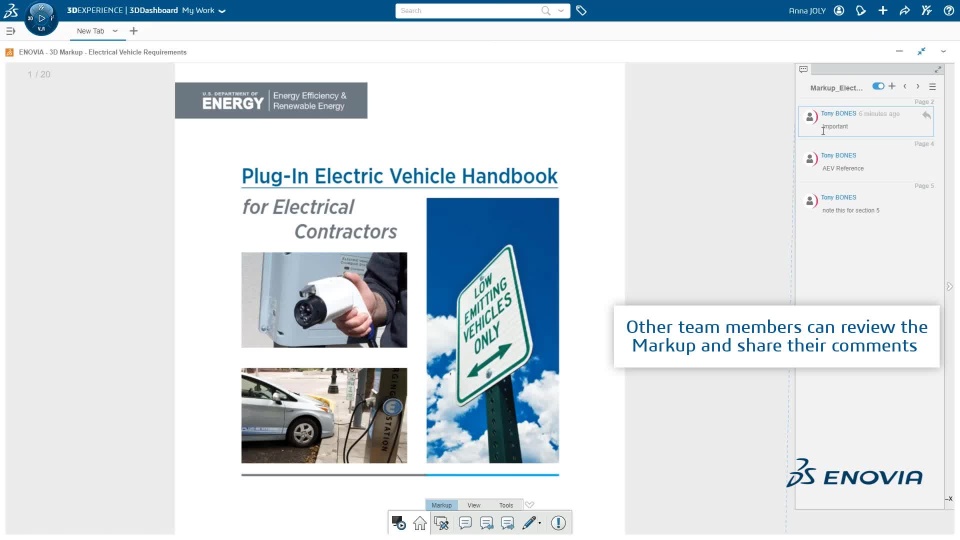Expand the search options chevron
The image size is (960, 540).
coord(561,10)
